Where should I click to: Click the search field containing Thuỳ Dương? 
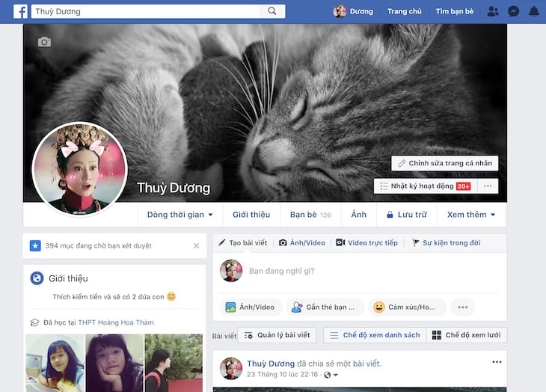tap(146, 11)
